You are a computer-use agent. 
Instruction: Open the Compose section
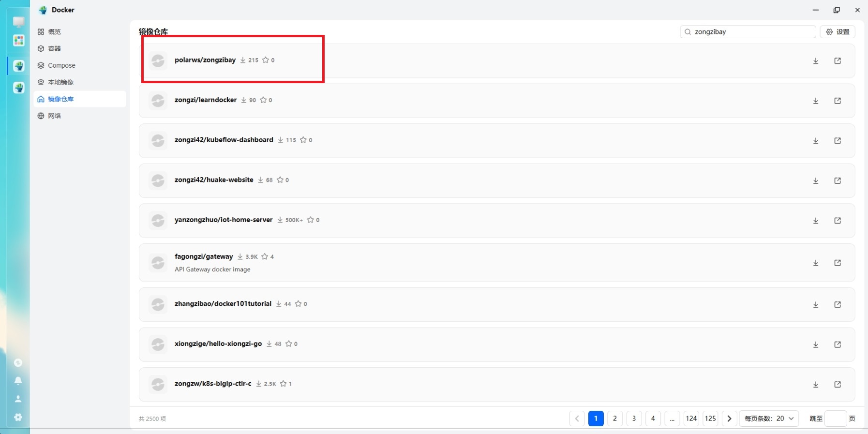[x=80, y=65]
